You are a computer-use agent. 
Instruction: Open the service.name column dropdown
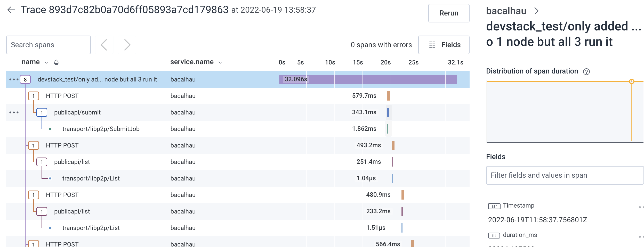point(220,62)
